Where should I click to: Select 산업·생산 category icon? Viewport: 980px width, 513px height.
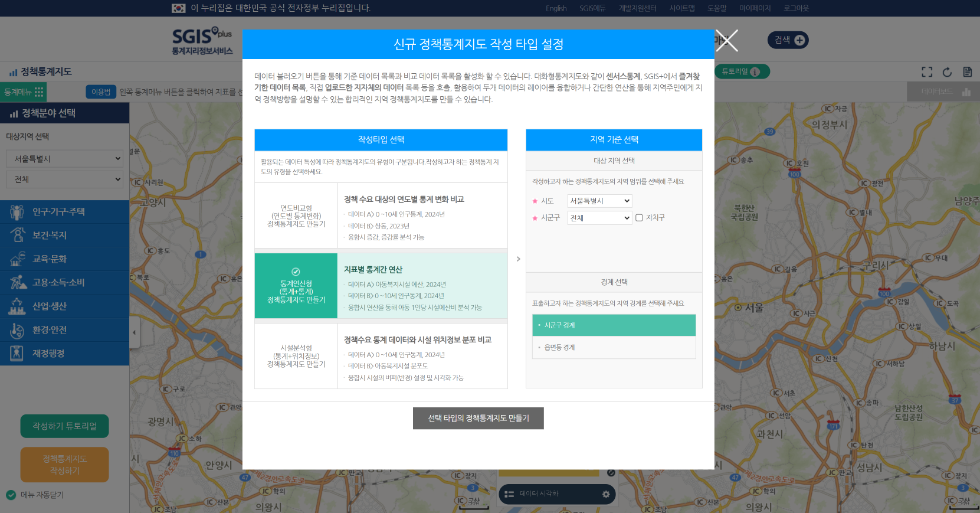[17, 306]
